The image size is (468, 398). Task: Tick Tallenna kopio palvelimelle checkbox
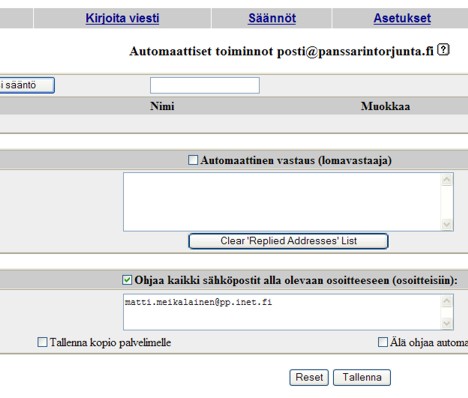[x=42, y=342]
